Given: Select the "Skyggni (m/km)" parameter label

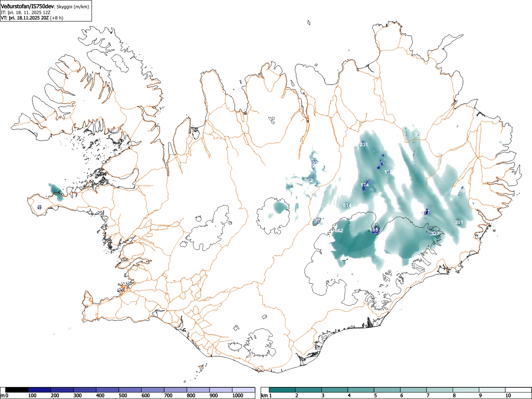Looking at the screenshot, I should click(x=73, y=7).
